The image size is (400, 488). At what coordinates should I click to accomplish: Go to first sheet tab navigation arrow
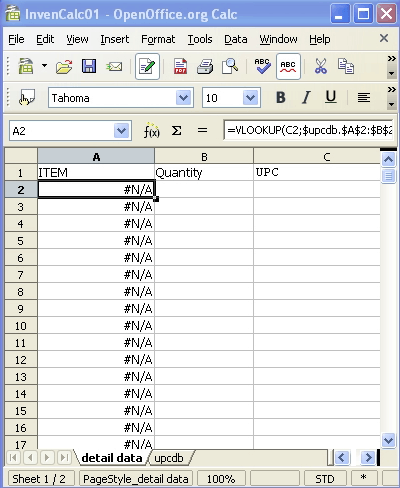coord(14,458)
